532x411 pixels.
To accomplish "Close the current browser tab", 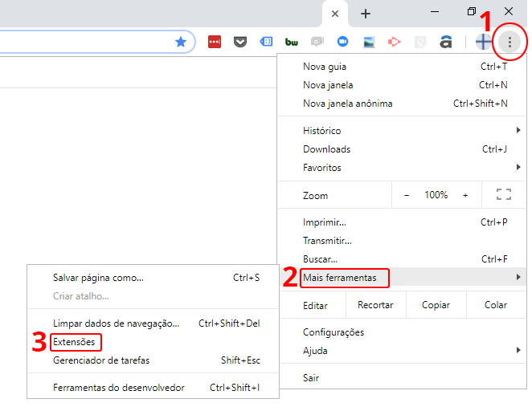I will pos(335,14).
